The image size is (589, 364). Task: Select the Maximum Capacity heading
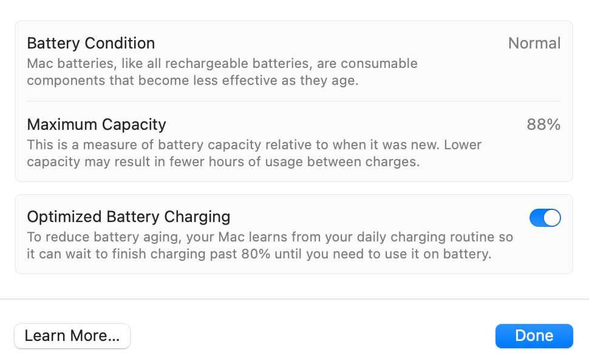pyautogui.click(x=97, y=124)
